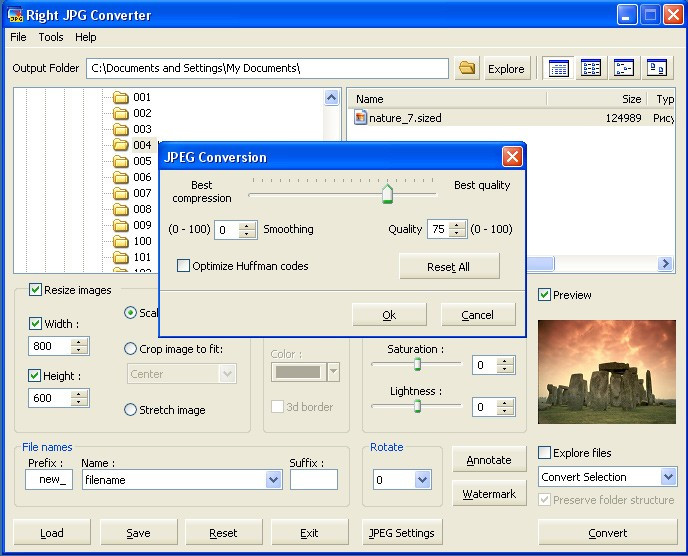Select folder 101 in the tree
688x556 pixels.
[x=132, y=257]
